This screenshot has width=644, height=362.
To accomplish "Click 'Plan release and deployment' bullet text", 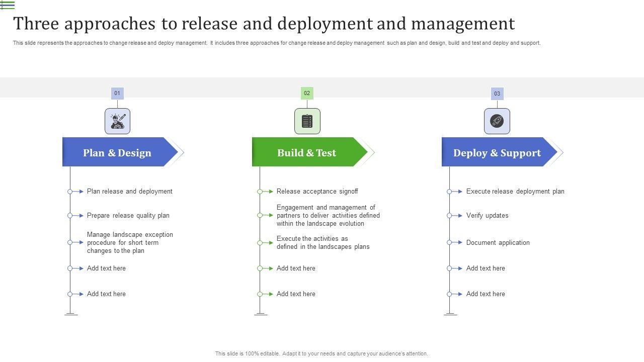I will (129, 192).
